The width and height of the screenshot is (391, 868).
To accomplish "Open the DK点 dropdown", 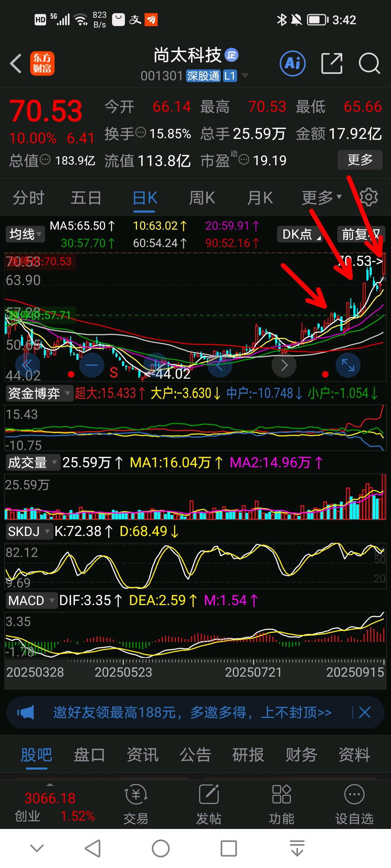I will point(300,234).
